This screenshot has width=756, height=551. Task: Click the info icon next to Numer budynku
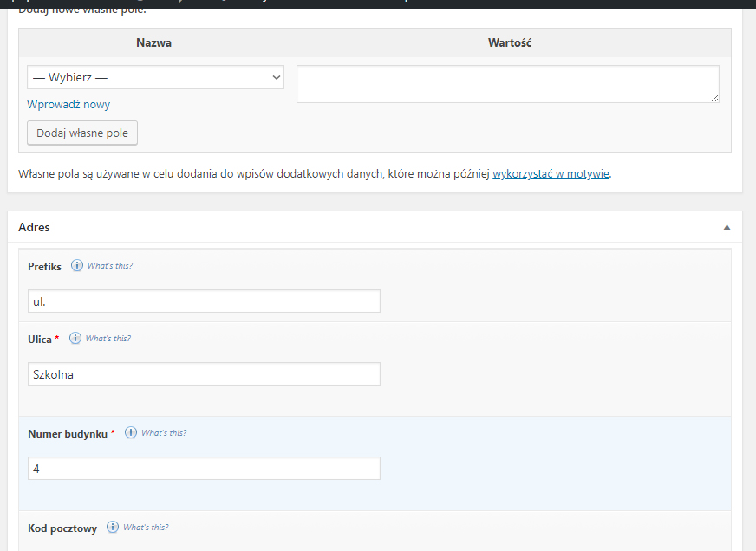131,432
